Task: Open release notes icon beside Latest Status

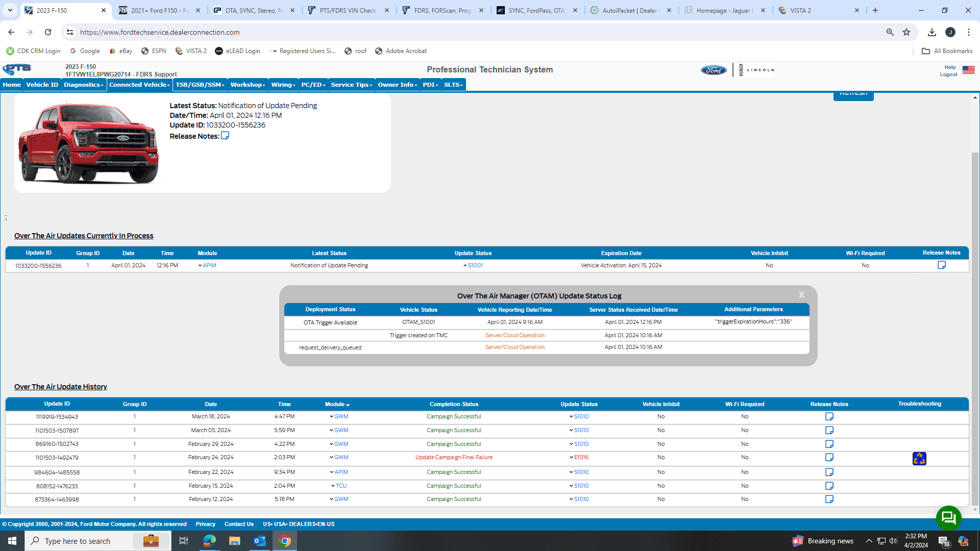Action: (x=225, y=136)
